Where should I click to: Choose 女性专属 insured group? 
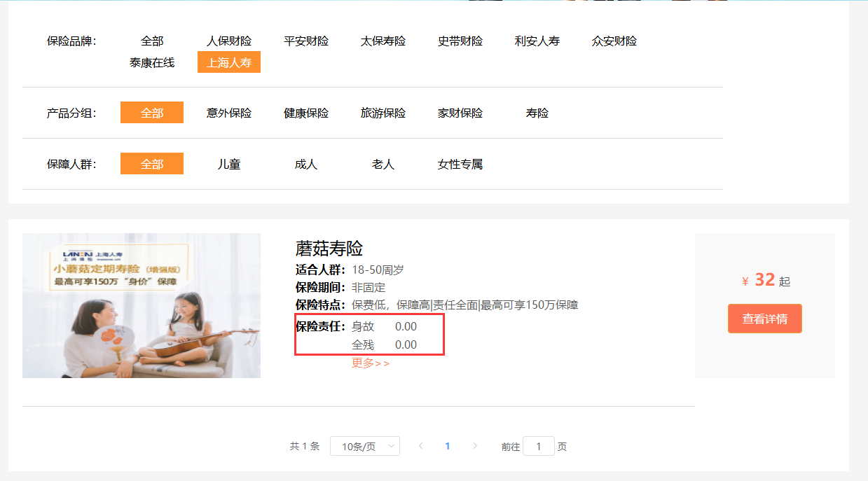pyautogui.click(x=460, y=164)
